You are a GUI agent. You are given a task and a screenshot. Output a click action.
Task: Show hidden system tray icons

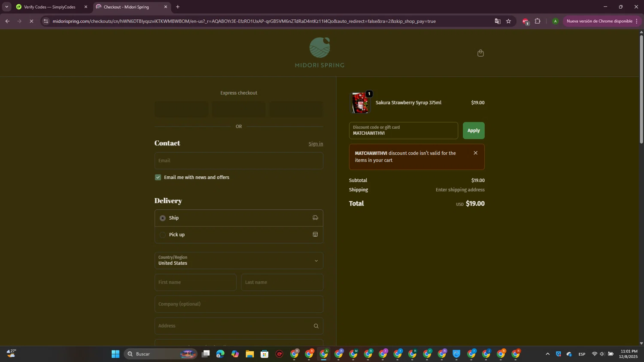547,354
